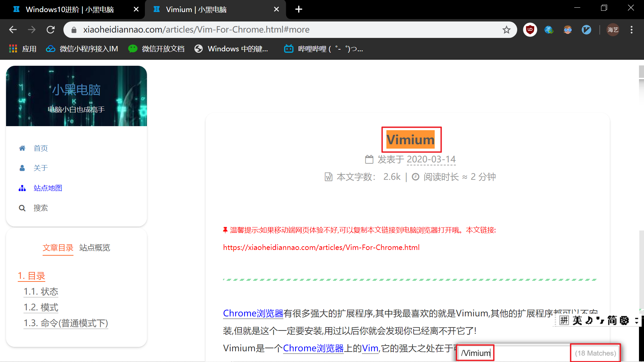
Task: Click the globe translation extension icon
Action: (549, 30)
